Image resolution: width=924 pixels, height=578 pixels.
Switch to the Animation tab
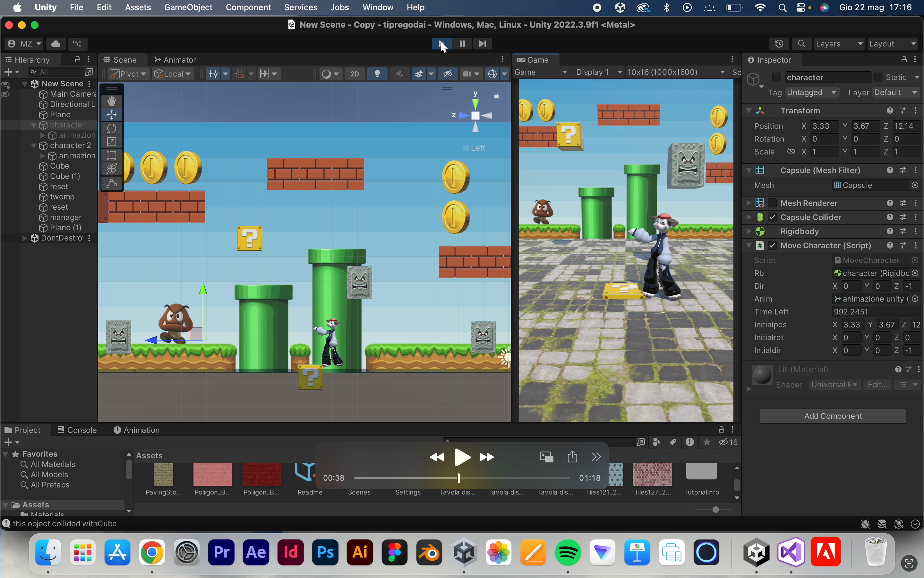[x=136, y=430]
